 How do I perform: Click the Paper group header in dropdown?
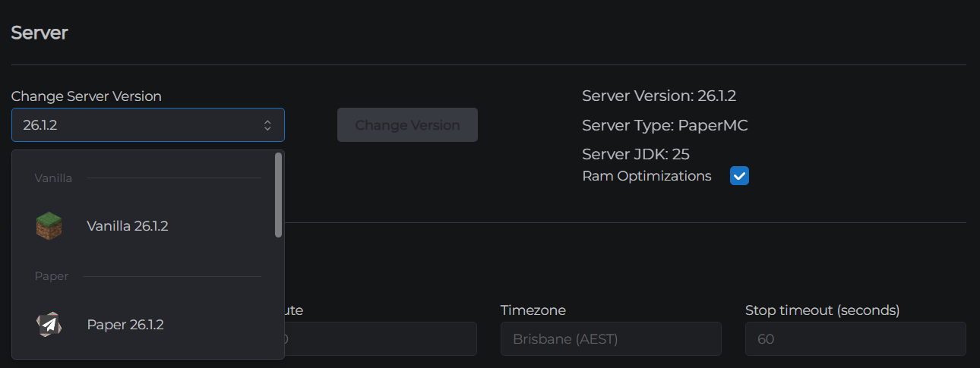(x=52, y=276)
